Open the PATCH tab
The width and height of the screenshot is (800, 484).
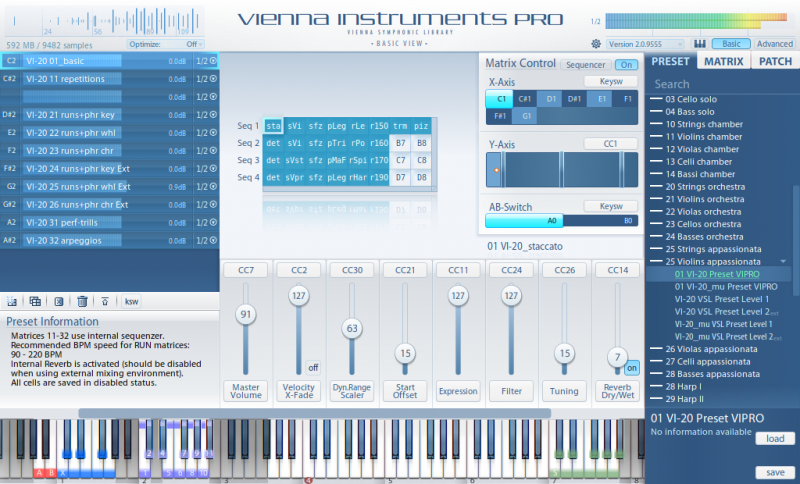(x=775, y=61)
